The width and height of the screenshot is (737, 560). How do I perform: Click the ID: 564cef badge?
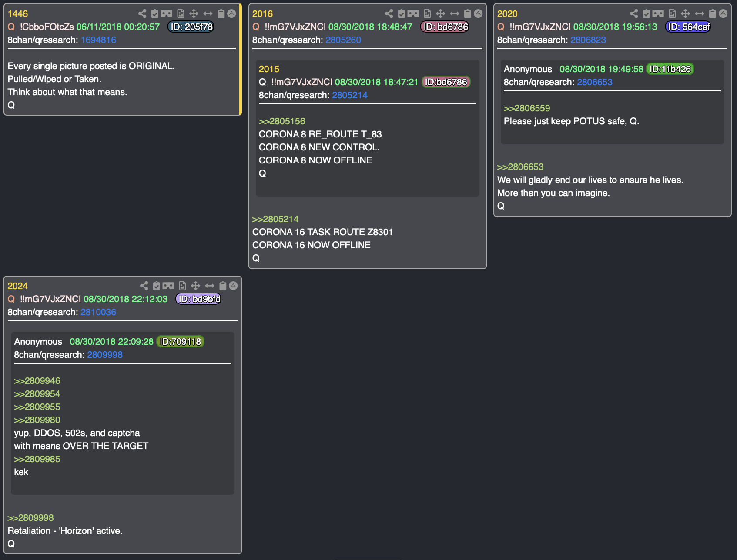(688, 27)
